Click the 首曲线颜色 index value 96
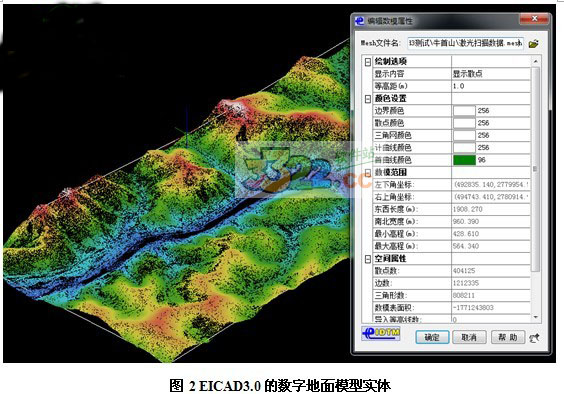The width and height of the screenshot is (564, 394). [482, 160]
